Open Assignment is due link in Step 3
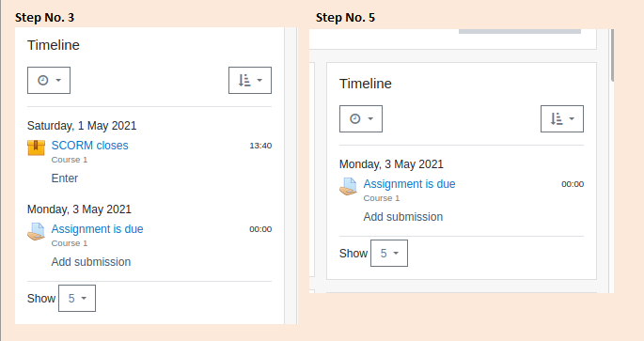 point(98,229)
